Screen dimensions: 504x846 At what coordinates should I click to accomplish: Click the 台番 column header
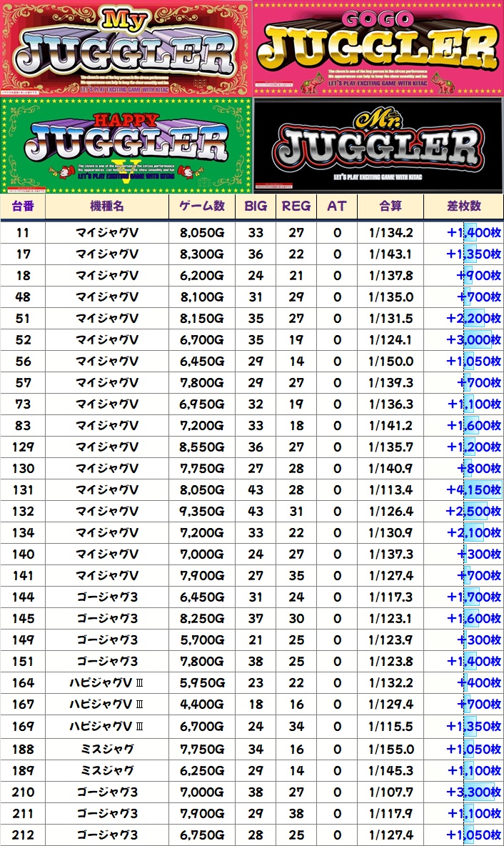tap(23, 206)
